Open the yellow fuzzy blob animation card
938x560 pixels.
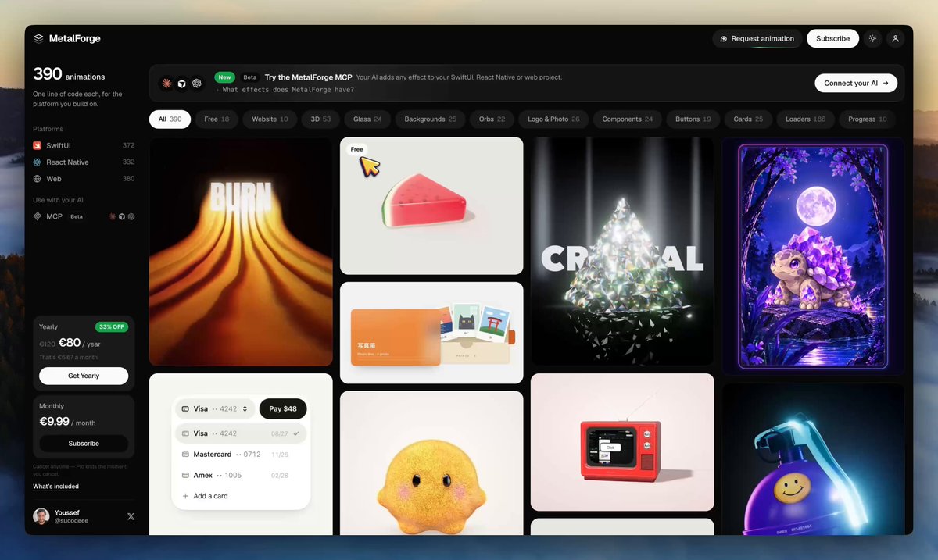coord(431,463)
